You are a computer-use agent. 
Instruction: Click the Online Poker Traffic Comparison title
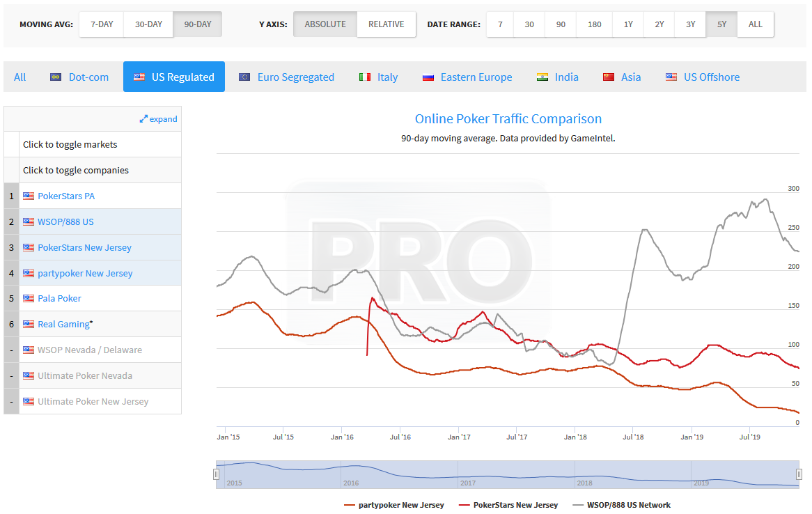click(x=508, y=118)
